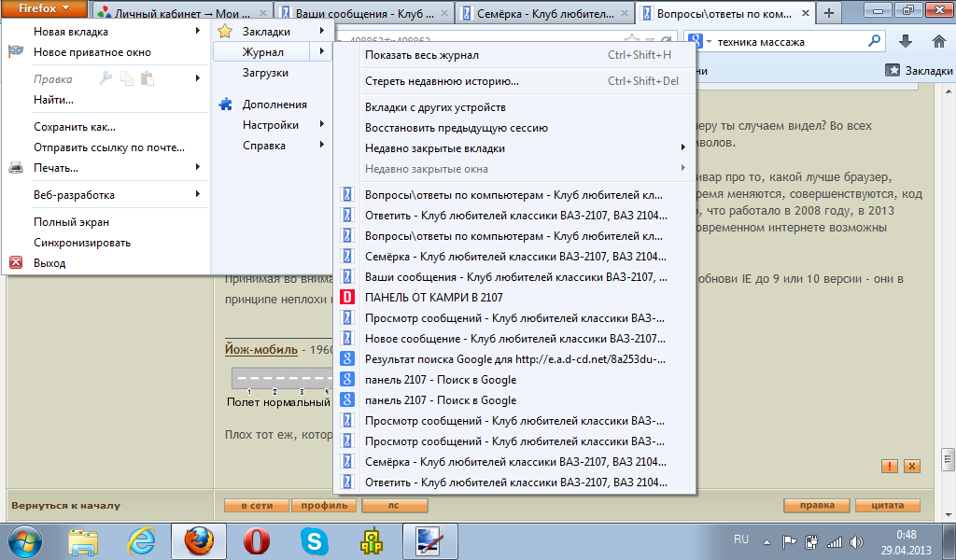This screenshot has height=560, width=956.
Task: Click the Bookmarks toolbar star button
Action: [x=920, y=70]
